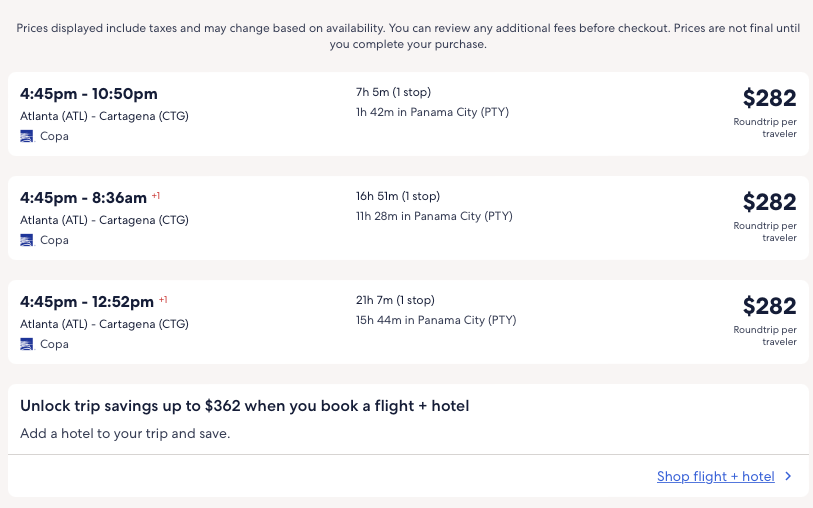
Task: Click Copa logo on 8:36am flight
Action: (x=27, y=240)
